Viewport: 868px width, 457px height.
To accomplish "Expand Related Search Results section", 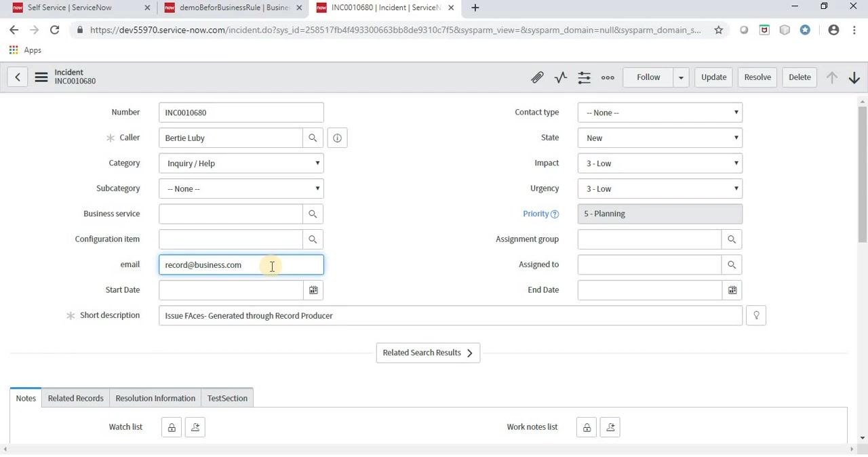I will point(428,353).
